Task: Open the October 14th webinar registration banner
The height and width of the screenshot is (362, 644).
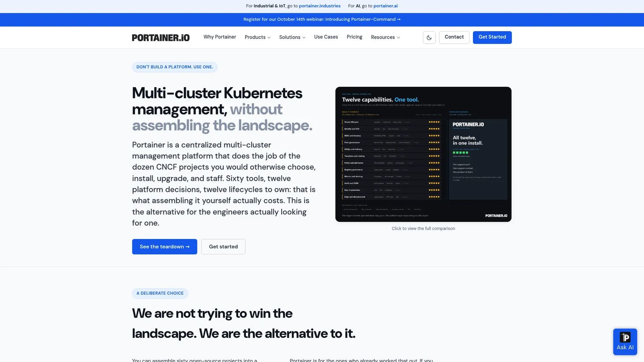Action: click(322, 20)
